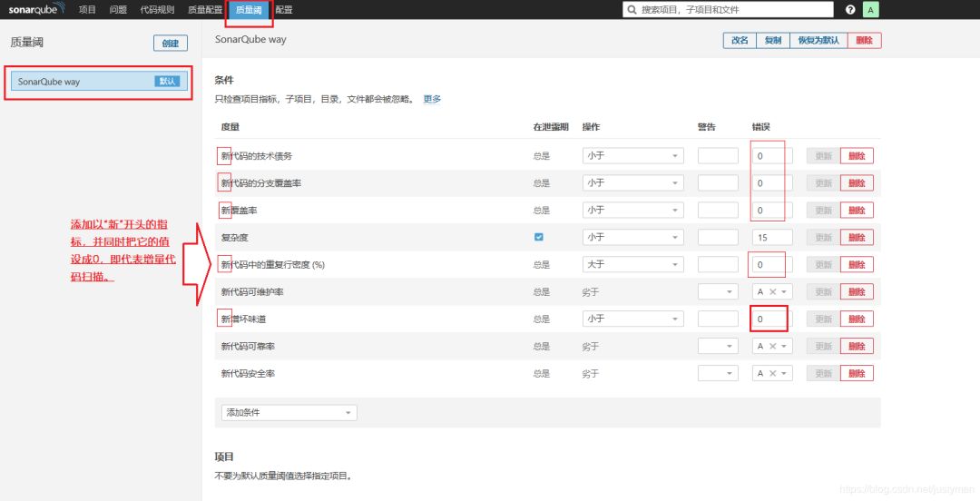The image size is (980, 501).
Task: Click the 复制 button
Action: coord(773,40)
